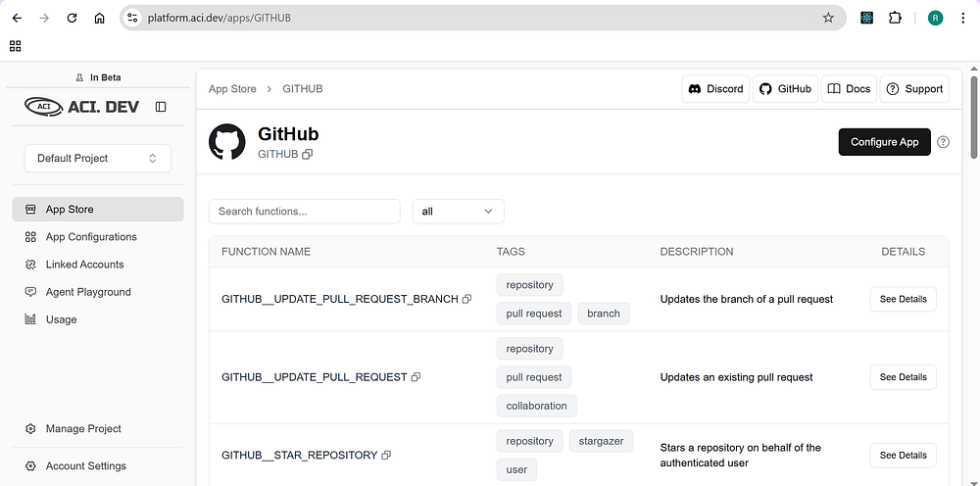Open Agent Playground in sidebar

(98, 292)
